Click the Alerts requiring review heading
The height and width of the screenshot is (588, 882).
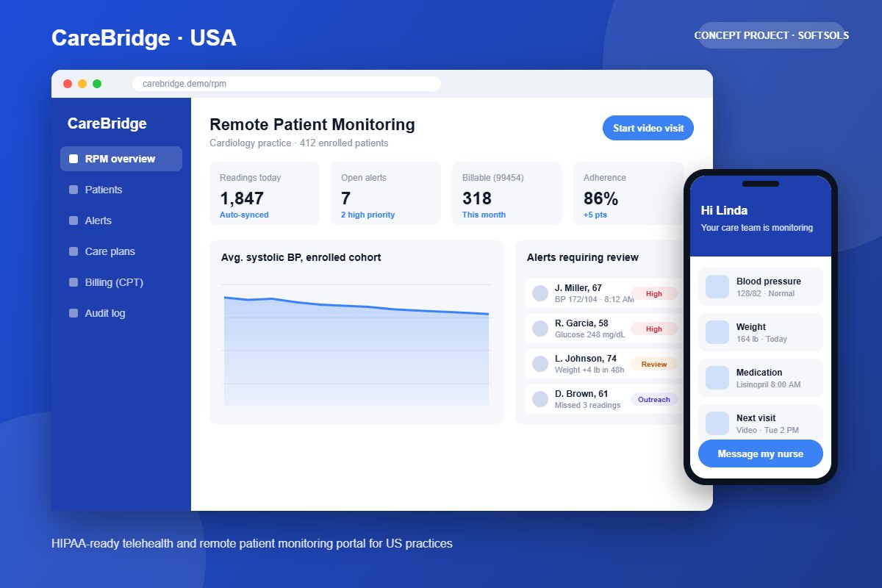pyautogui.click(x=583, y=257)
